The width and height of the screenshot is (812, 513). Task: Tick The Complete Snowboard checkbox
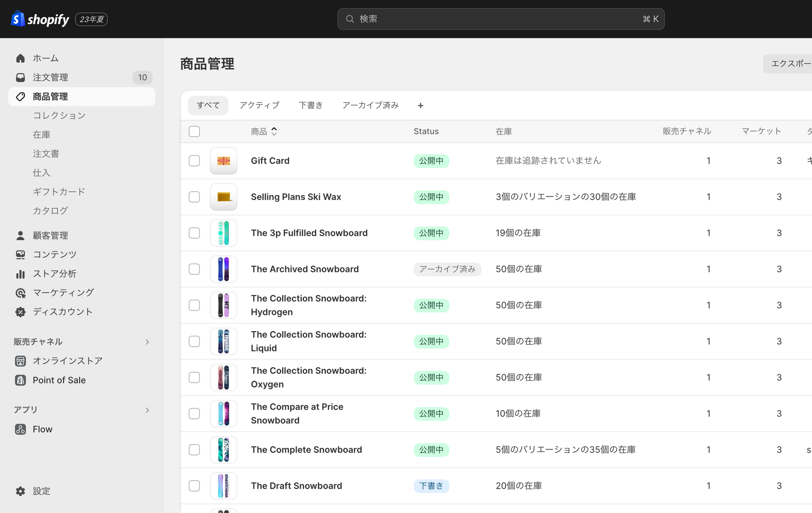click(x=194, y=450)
